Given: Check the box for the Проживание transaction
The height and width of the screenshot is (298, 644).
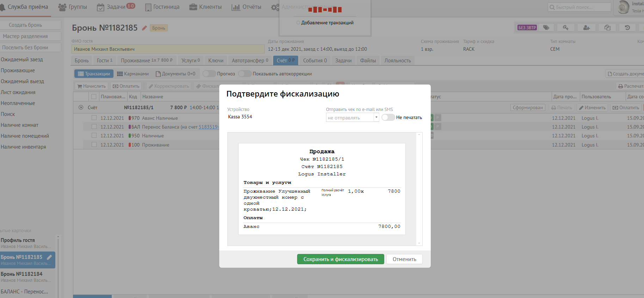Looking at the screenshot, I should [x=94, y=144].
